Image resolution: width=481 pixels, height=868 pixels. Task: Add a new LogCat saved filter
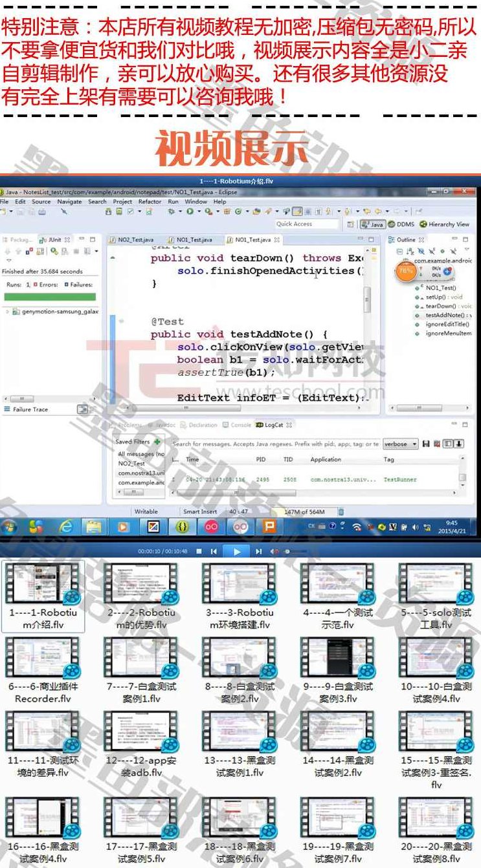[x=157, y=442]
